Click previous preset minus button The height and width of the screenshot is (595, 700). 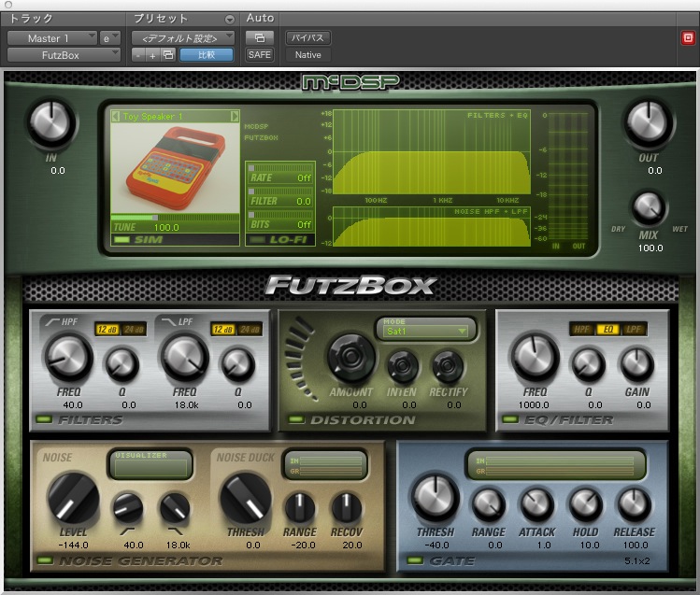point(139,55)
